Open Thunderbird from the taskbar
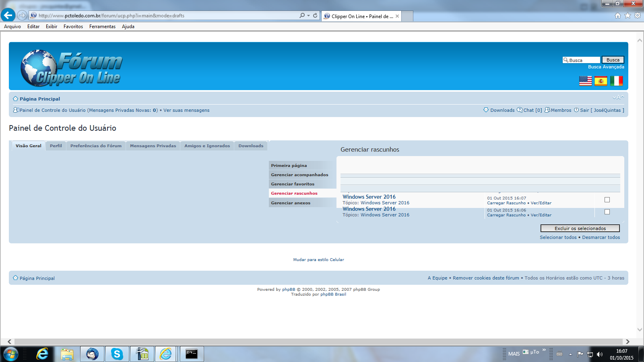The height and width of the screenshot is (362, 644). coord(92,354)
